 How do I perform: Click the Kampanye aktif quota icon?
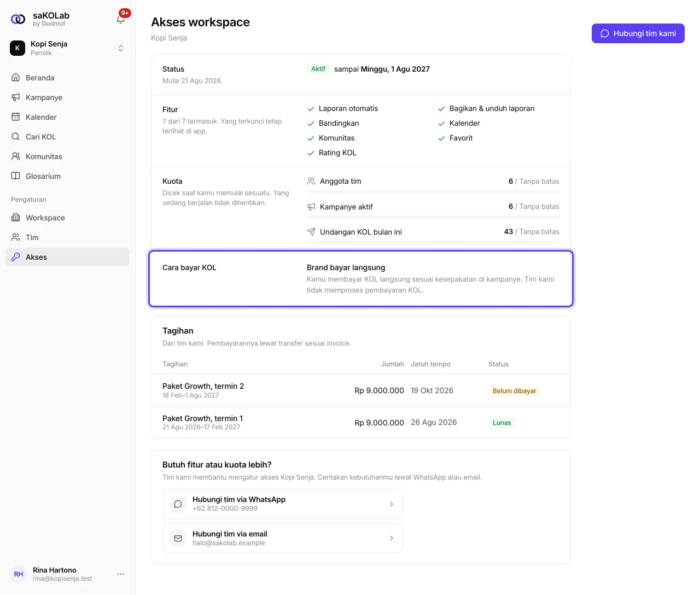pyautogui.click(x=311, y=207)
